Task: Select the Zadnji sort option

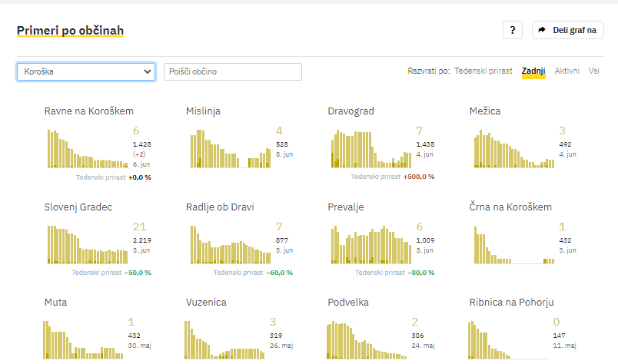Action: (533, 71)
